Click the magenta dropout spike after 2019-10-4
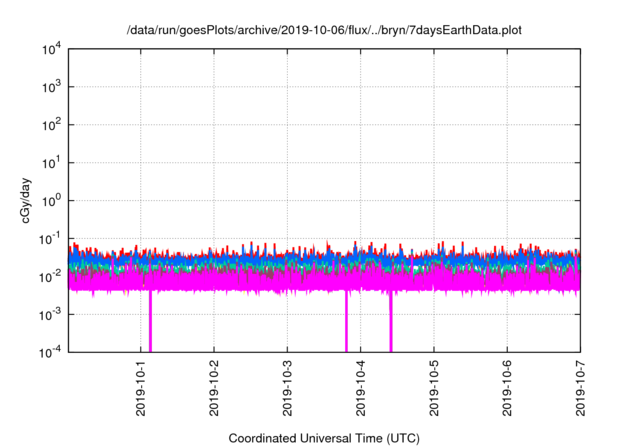Viewport: 640px width, 448px height. (x=391, y=322)
